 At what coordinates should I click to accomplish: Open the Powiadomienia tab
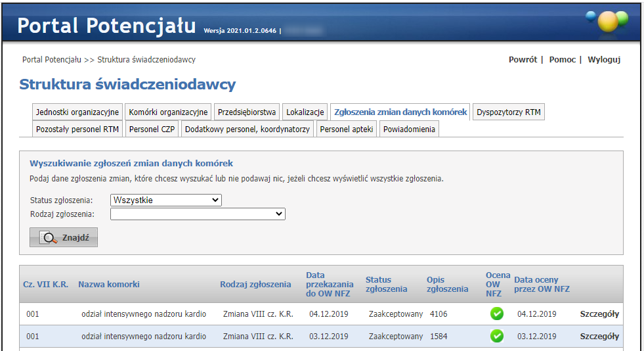point(409,129)
